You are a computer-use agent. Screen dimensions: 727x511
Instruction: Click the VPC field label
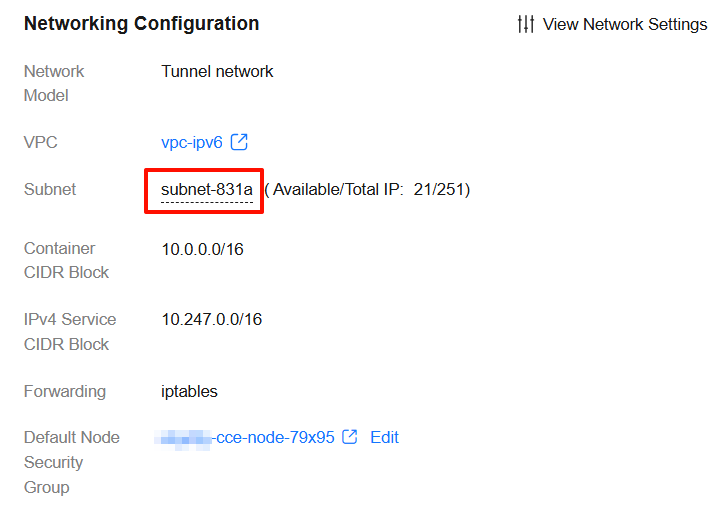point(41,143)
